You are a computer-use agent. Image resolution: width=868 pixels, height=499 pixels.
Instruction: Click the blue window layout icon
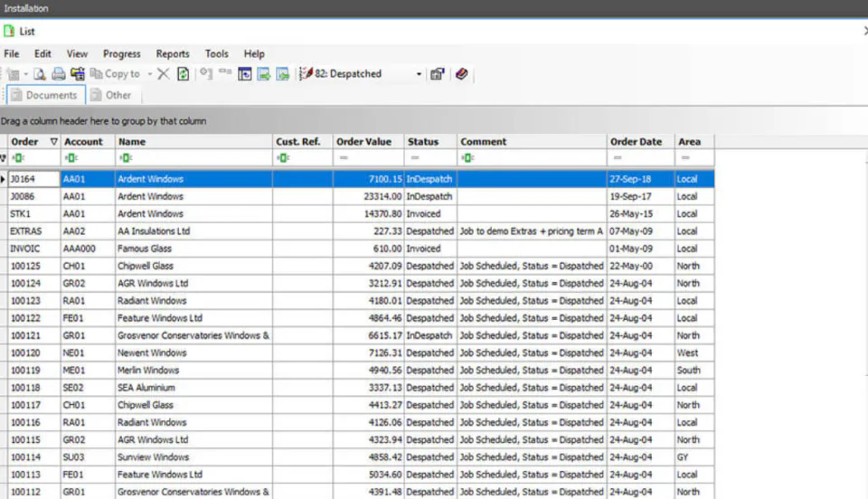click(x=245, y=73)
